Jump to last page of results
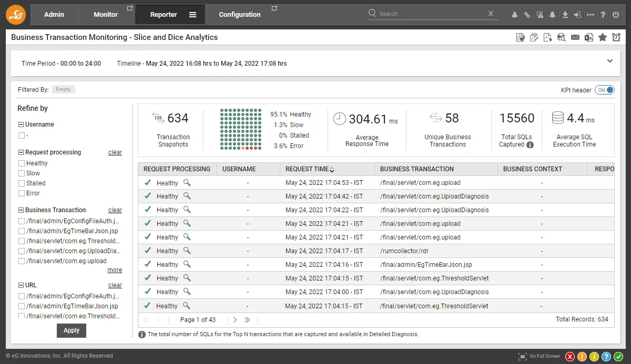Image resolution: width=631 pixels, height=364 pixels. (x=247, y=319)
